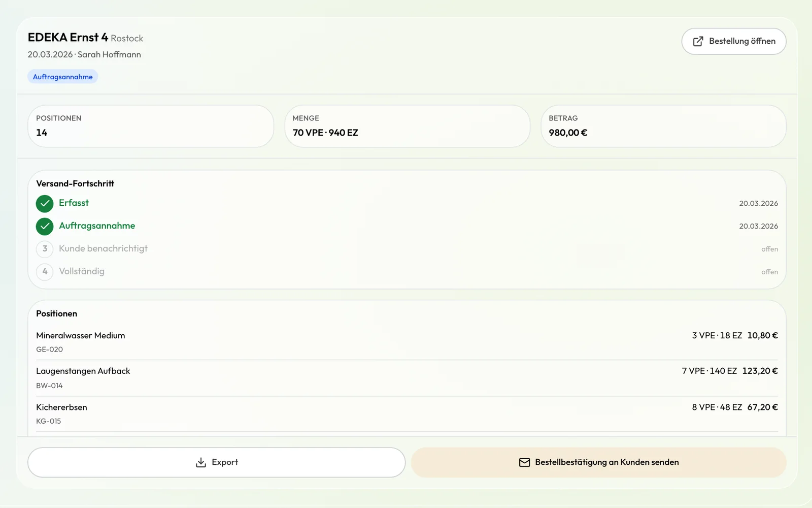
Task: Click the 123,20 € amount for Laugenstangen
Action: pyautogui.click(x=760, y=371)
